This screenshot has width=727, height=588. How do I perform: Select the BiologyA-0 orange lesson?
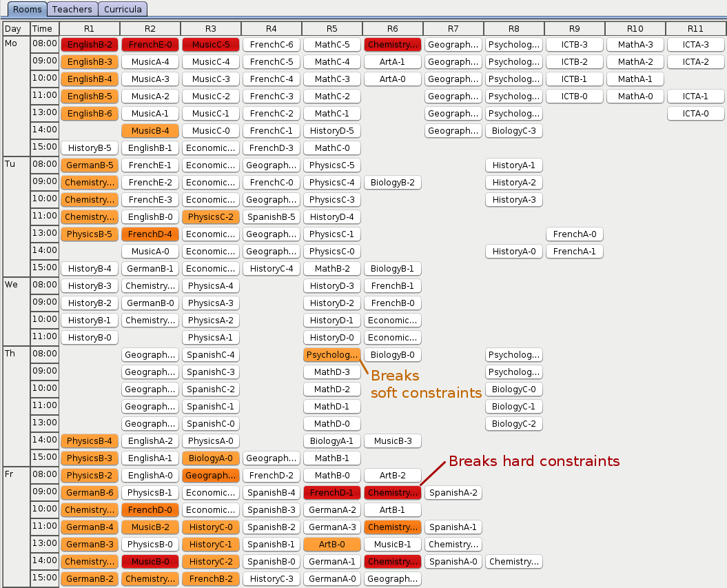[x=210, y=458]
